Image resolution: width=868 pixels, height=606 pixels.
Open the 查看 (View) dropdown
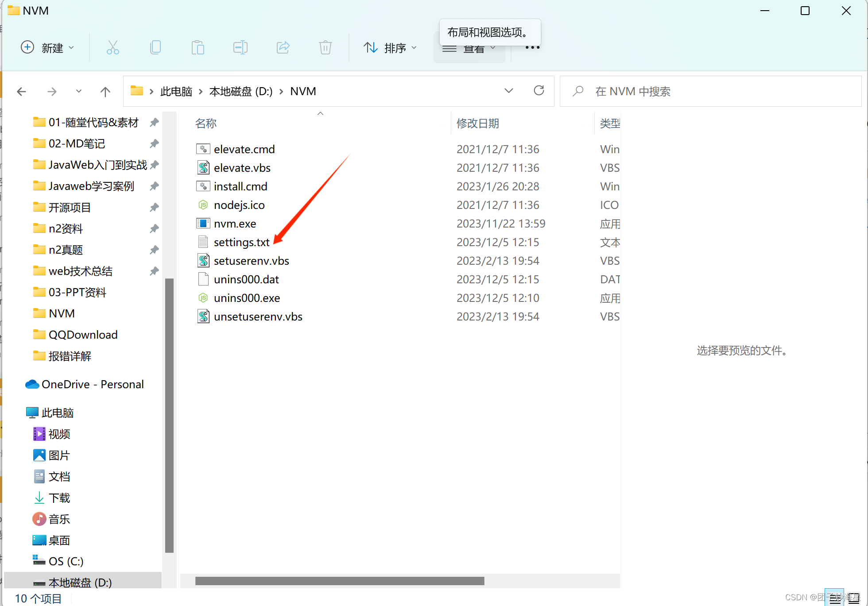tap(469, 49)
